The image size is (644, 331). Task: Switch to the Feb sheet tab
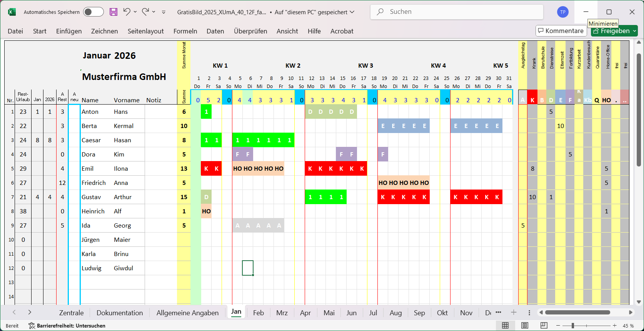click(x=258, y=313)
